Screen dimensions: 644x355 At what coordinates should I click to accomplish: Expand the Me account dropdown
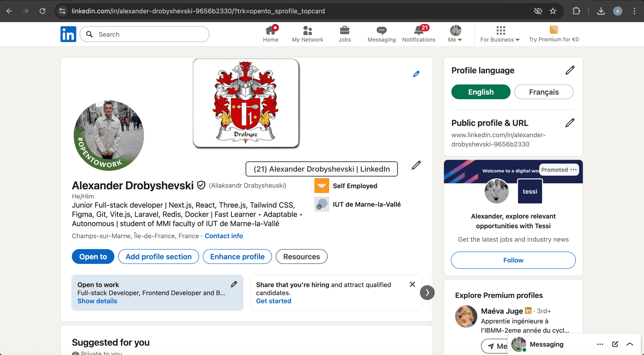click(x=455, y=34)
